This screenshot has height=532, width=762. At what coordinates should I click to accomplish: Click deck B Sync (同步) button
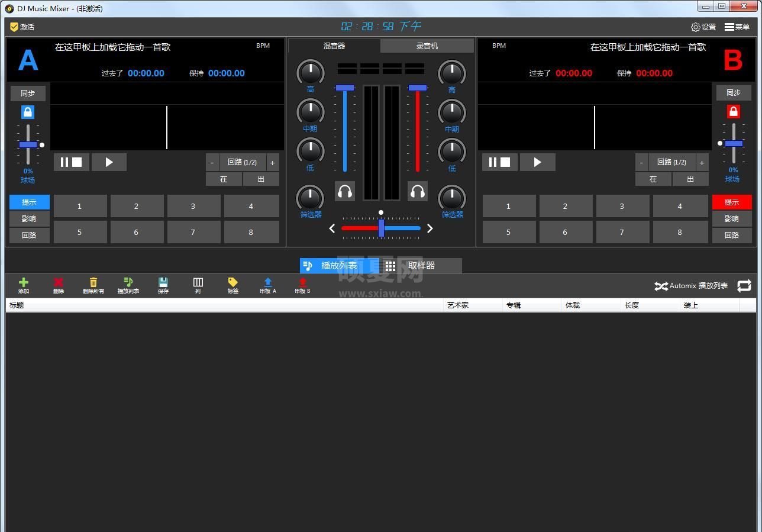click(734, 93)
